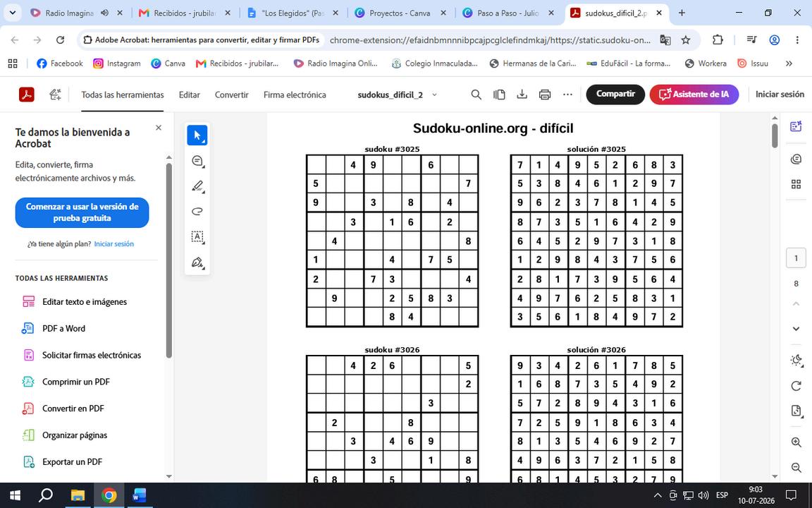Activate the add text box tool

pos(197,237)
